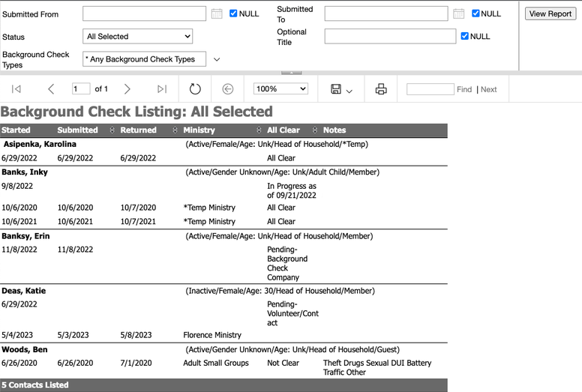Click Background Check Listing report title
The image size is (582, 392).
coord(136,112)
